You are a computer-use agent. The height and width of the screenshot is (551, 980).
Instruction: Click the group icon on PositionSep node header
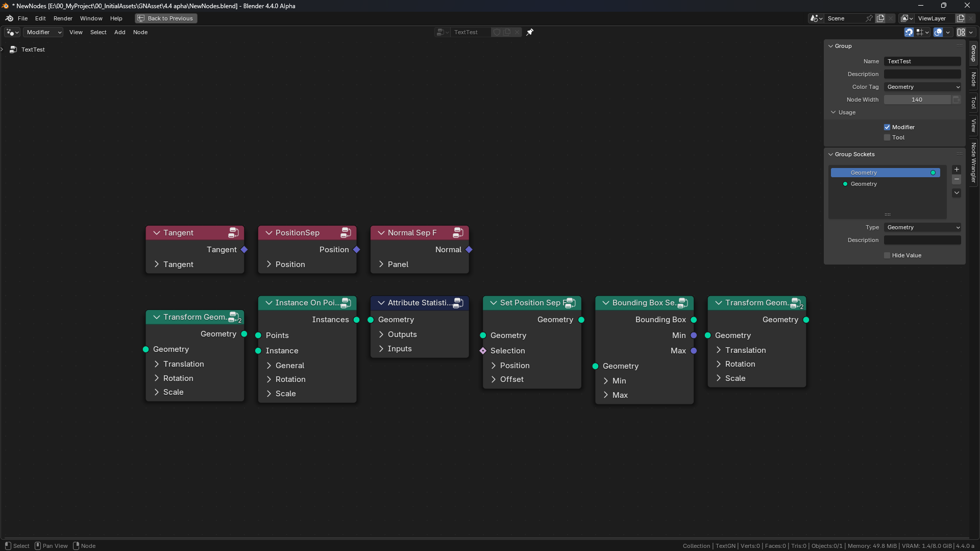346,233
